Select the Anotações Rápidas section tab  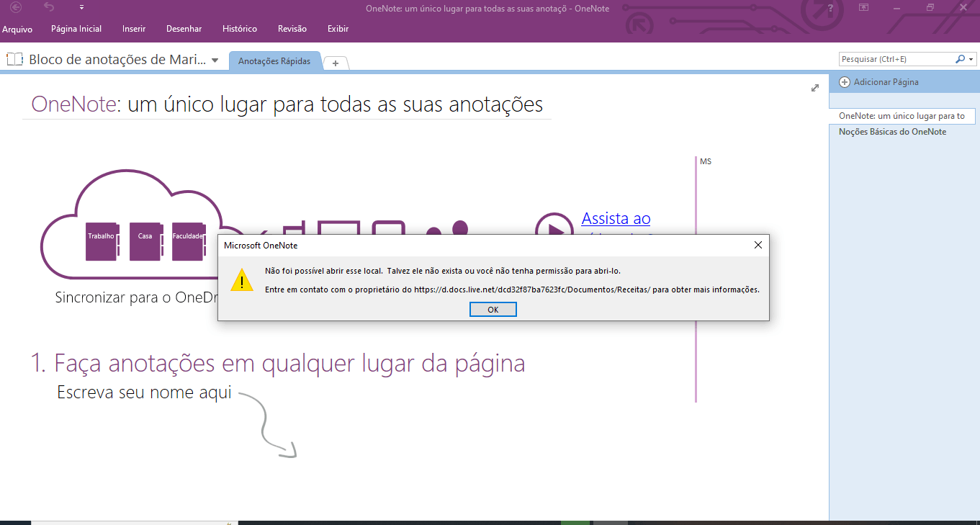coord(274,61)
